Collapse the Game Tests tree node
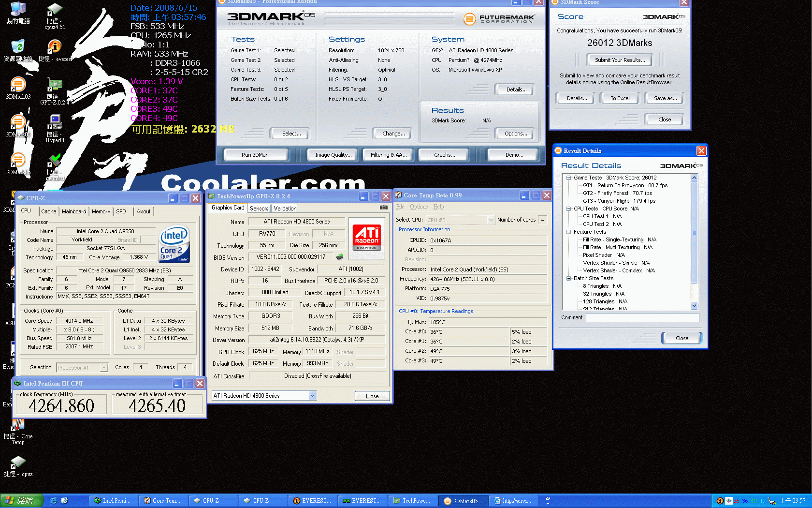The width and height of the screenshot is (812, 508). (x=569, y=178)
